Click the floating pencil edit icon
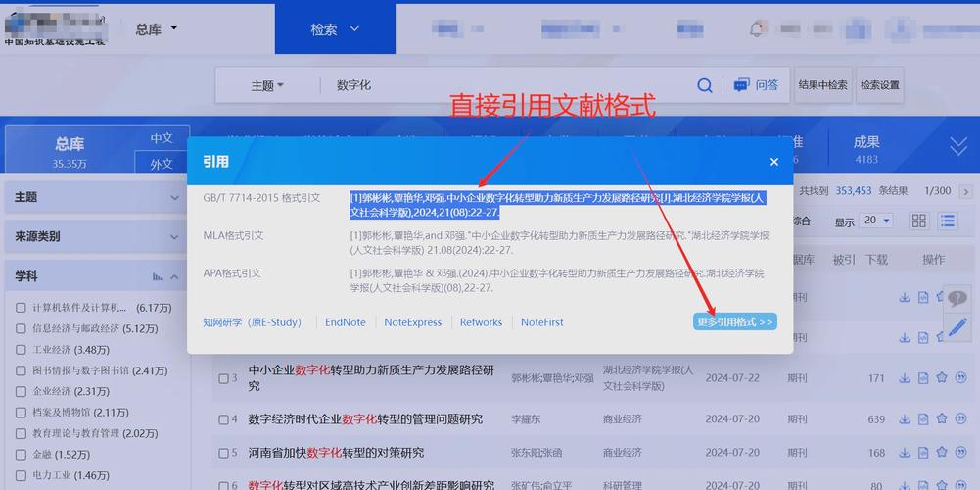The width and height of the screenshot is (980, 490). pyautogui.click(x=957, y=328)
